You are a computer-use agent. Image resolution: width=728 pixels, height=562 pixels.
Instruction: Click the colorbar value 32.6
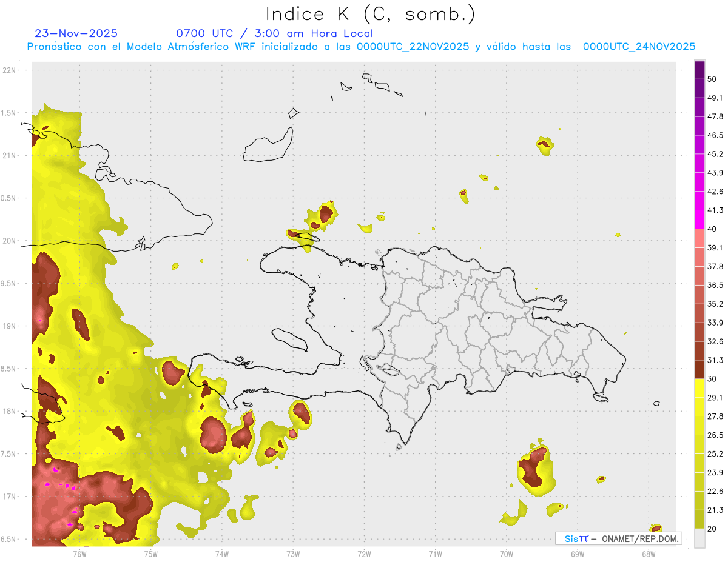715,341
